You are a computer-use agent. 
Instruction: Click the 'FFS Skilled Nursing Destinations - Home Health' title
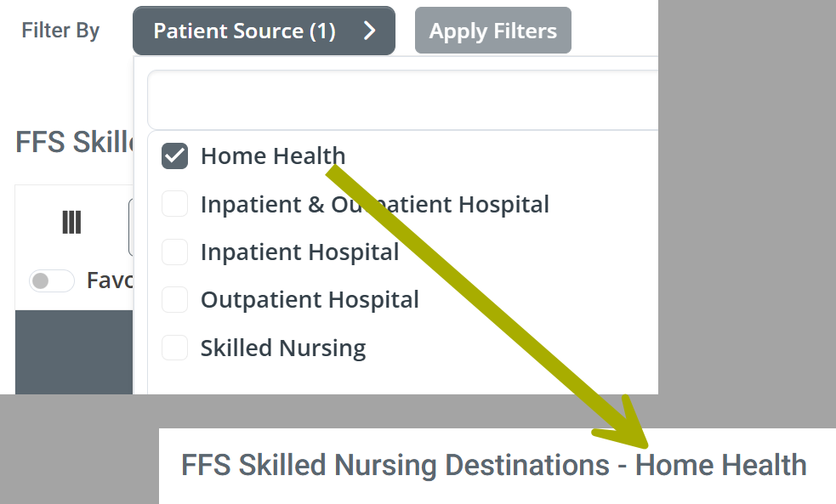(x=493, y=465)
